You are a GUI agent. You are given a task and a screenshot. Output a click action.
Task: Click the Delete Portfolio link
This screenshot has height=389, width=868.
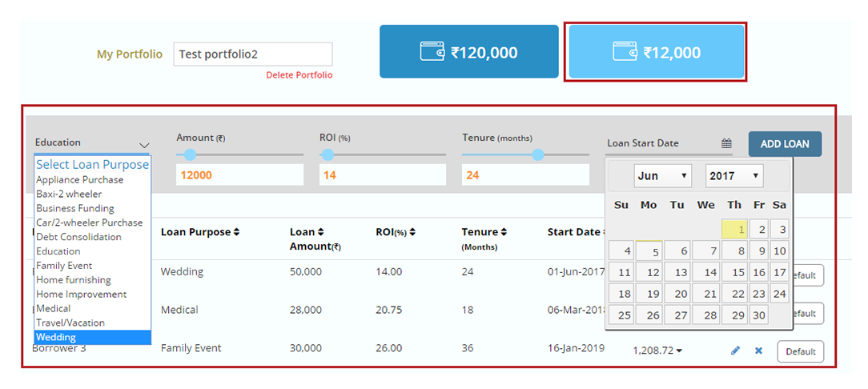point(299,75)
